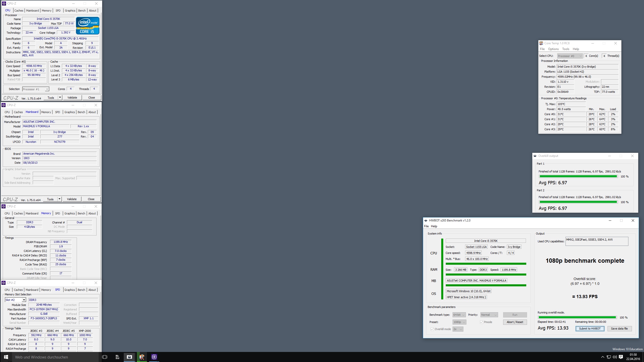Close the CPU-Z SPD window

click(x=96, y=283)
